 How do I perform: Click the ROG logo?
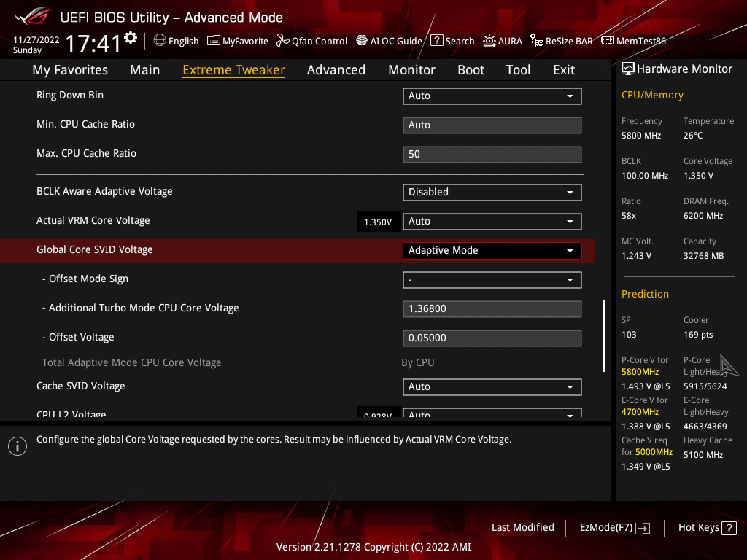click(32, 17)
